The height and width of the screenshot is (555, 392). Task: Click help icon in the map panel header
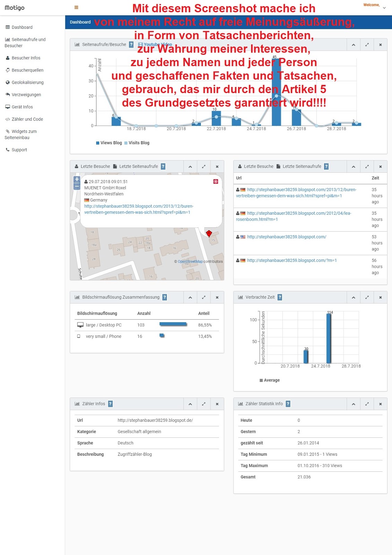163,166
